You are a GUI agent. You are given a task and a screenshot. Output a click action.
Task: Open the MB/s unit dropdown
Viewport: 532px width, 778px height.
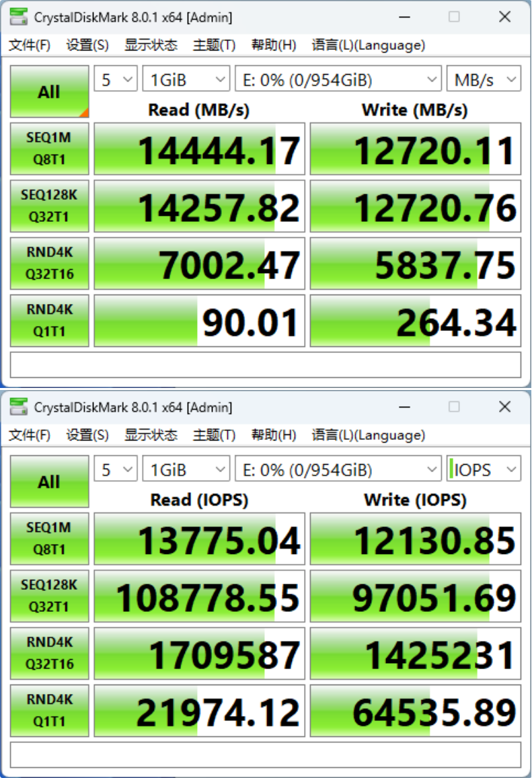click(x=484, y=80)
